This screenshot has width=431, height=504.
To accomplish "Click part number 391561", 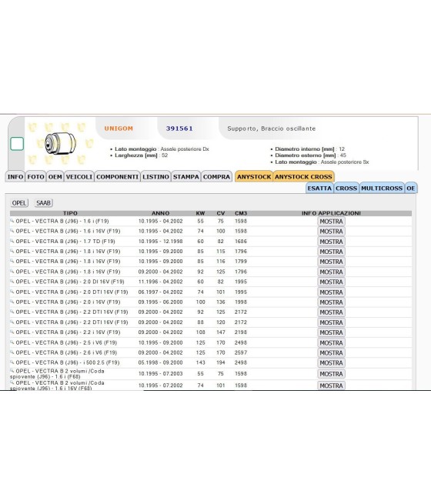I will pos(179,129).
